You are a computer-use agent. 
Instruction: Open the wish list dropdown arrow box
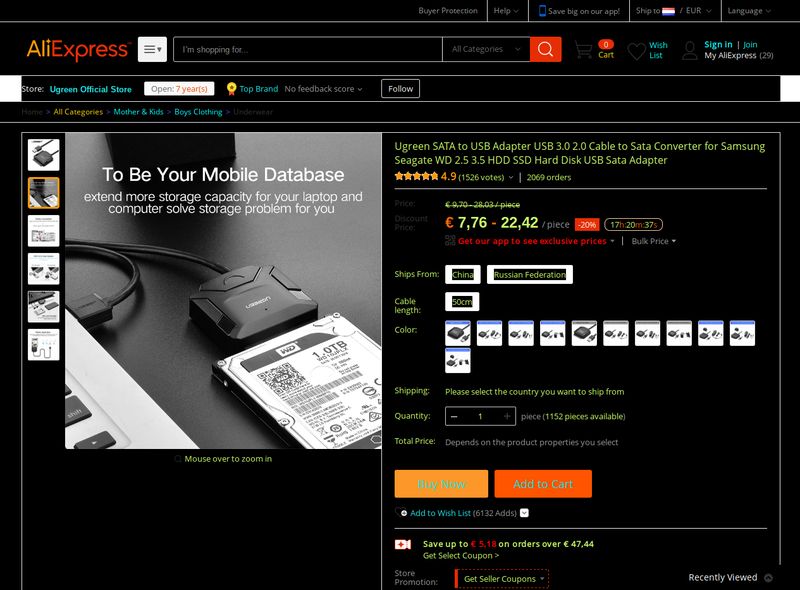pyautogui.click(x=524, y=513)
